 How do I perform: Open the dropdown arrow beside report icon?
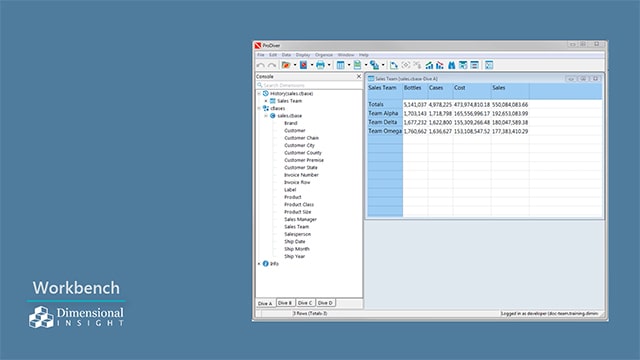[x=366, y=65]
